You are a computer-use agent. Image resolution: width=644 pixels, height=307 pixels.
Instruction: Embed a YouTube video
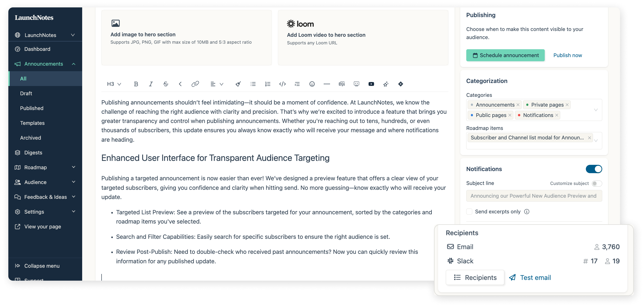coord(371,84)
